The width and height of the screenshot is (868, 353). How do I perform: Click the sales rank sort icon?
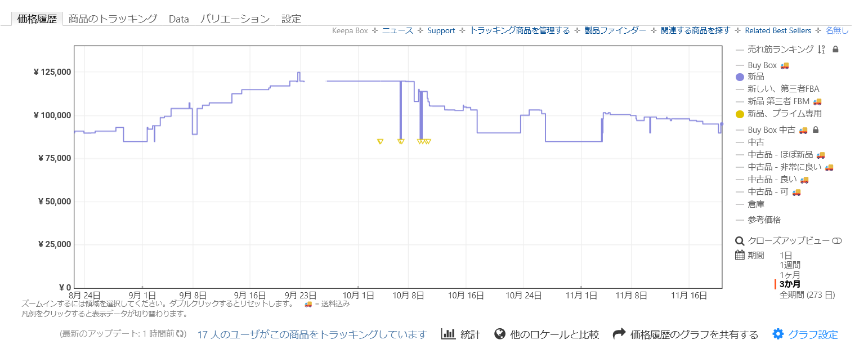coord(821,50)
